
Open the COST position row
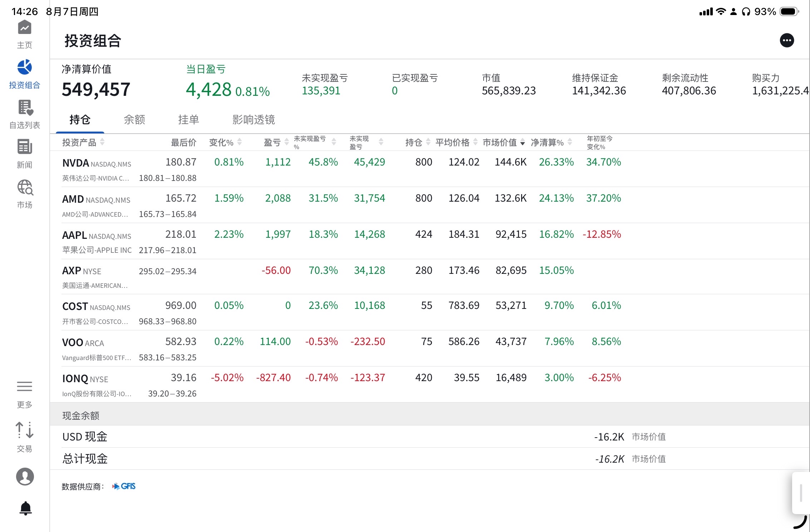[430, 312]
